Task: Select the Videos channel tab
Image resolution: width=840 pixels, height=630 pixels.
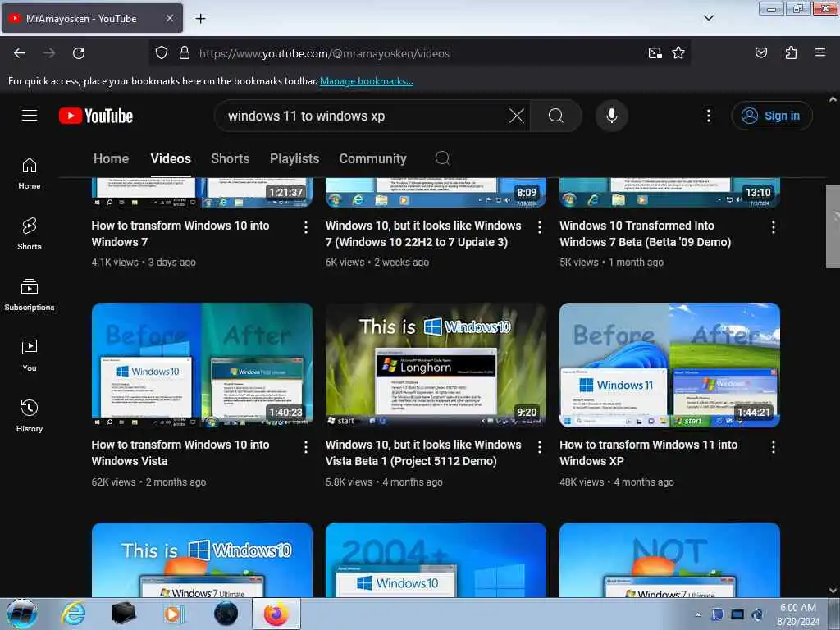Action: tap(171, 158)
